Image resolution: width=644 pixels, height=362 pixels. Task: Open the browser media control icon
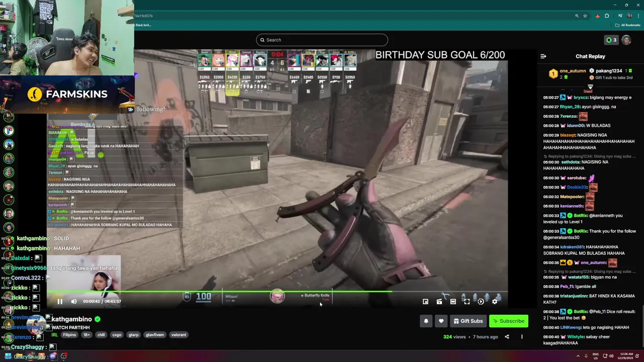[x=620, y=16]
